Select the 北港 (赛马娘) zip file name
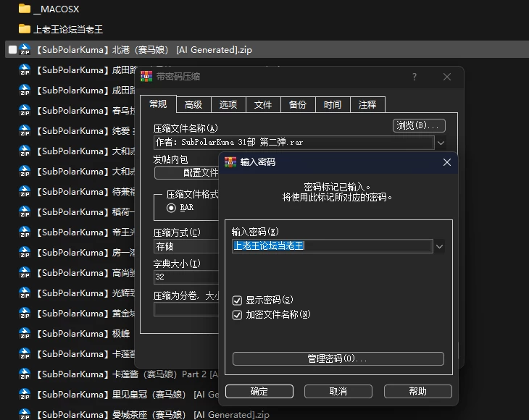This screenshot has height=420, width=529. (145, 50)
